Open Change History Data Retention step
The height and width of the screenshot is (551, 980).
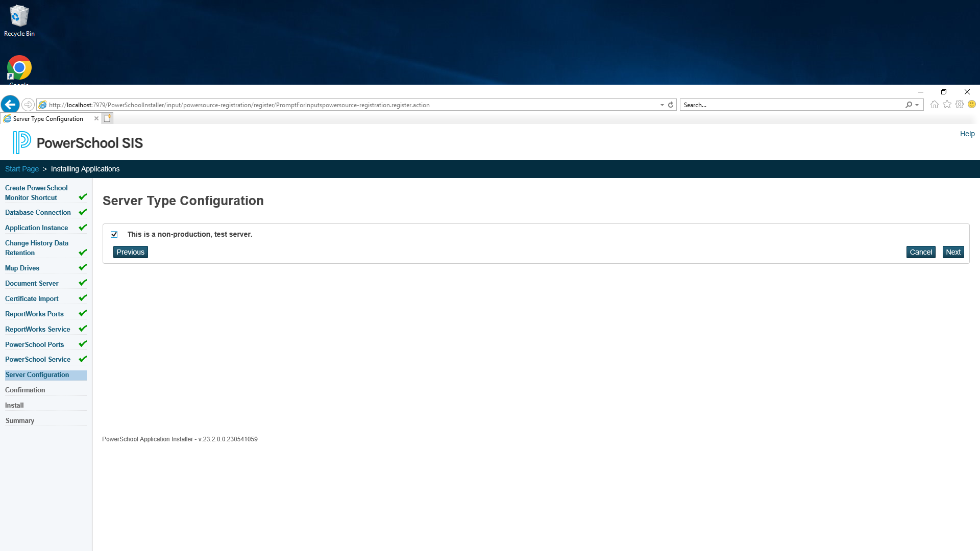click(x=37, y=248)
